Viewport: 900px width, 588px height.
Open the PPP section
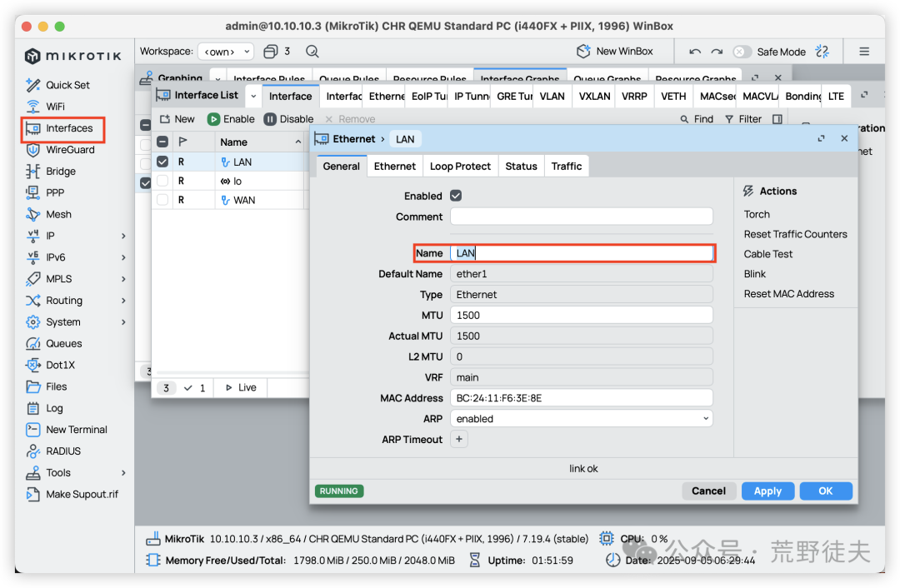pos(45,192)
